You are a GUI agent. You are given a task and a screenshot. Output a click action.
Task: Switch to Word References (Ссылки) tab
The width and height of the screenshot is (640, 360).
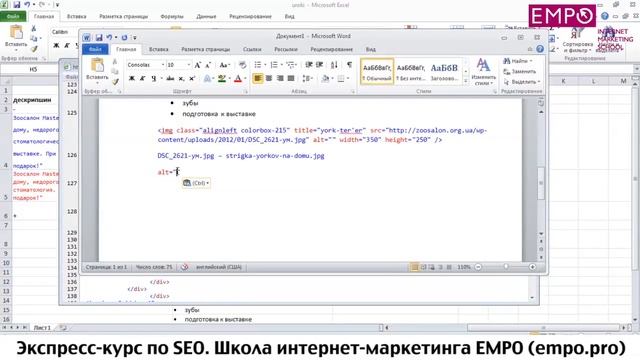click(x=252, y=49)
